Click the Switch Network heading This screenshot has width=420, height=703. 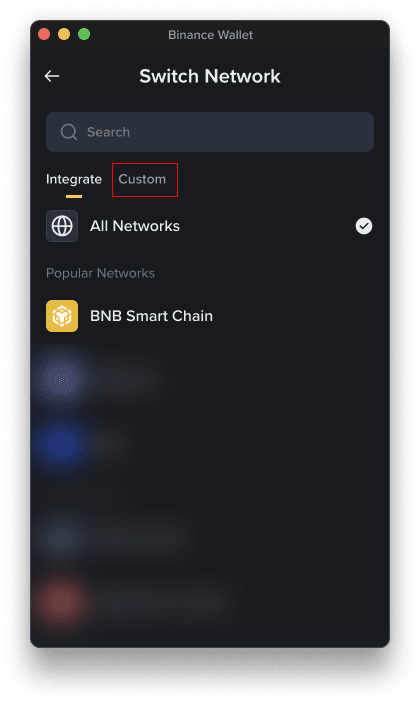[210, 76]
